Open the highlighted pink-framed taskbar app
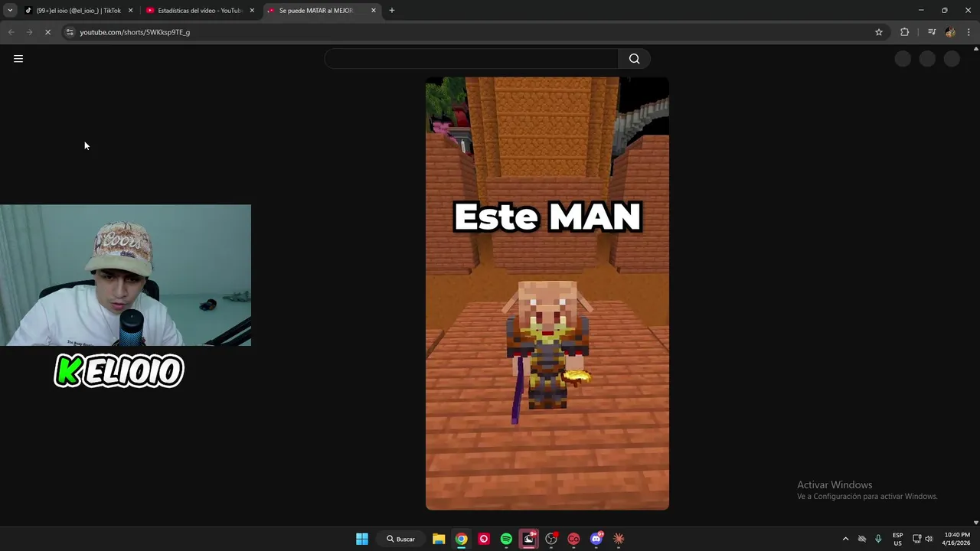 coord(528,539)
